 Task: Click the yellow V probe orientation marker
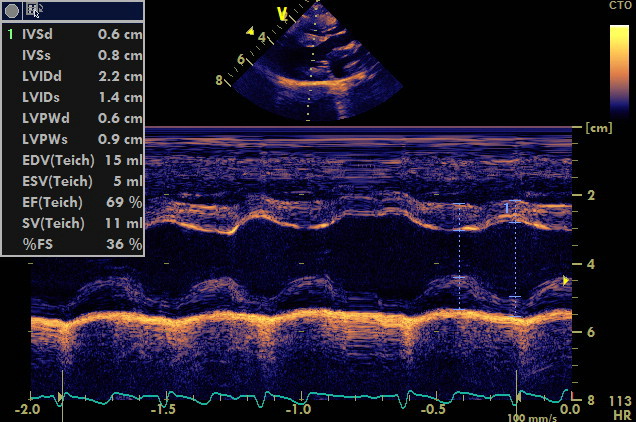coord(282,14)
